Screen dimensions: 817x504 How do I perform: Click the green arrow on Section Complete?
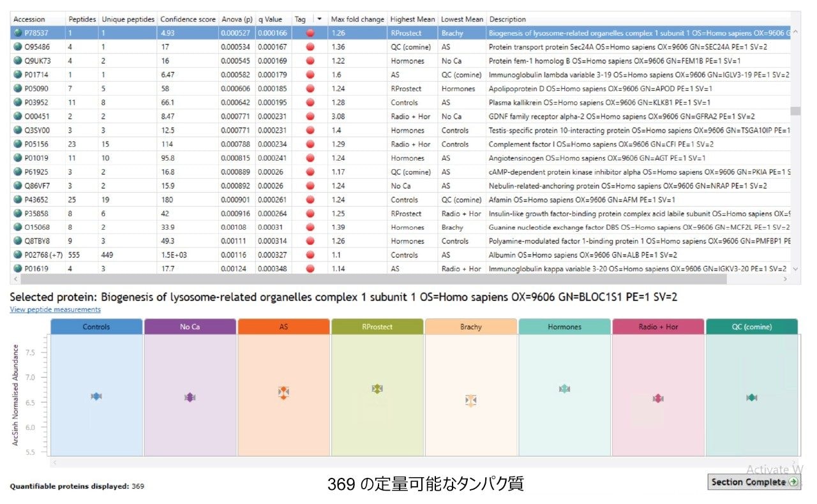coord(793,482)
